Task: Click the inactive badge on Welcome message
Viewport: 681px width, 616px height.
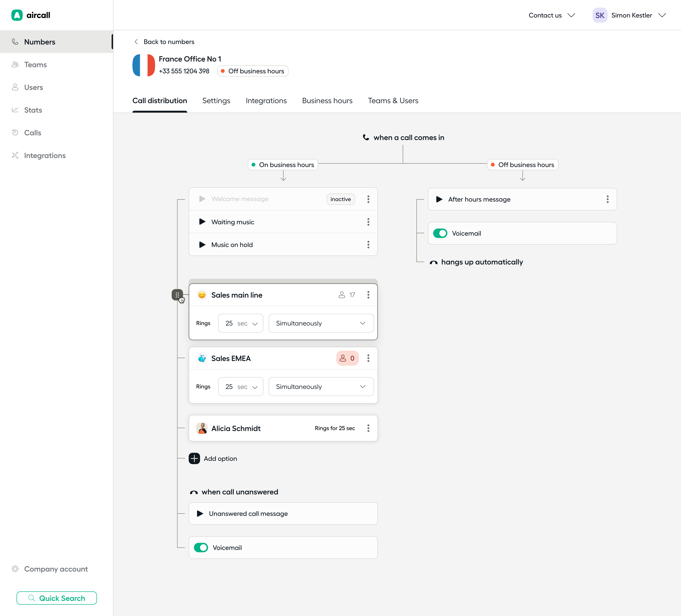Action: (340, 199)
